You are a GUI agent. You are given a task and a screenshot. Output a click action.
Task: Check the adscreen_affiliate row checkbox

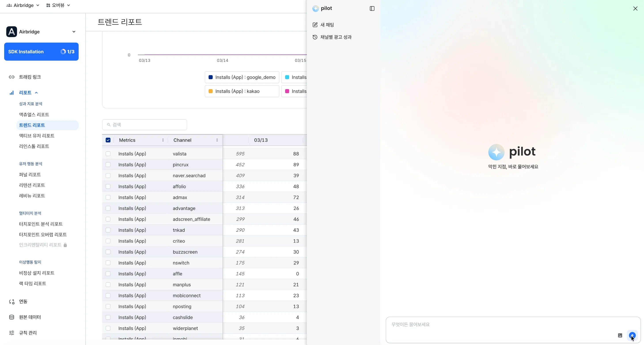[108, 219]
